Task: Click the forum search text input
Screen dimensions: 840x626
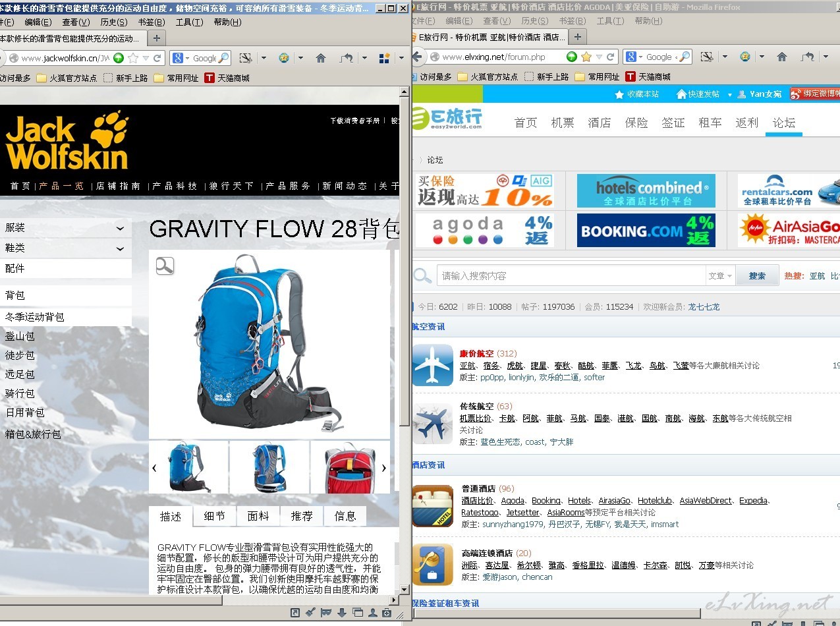Action: coord(571,276)
